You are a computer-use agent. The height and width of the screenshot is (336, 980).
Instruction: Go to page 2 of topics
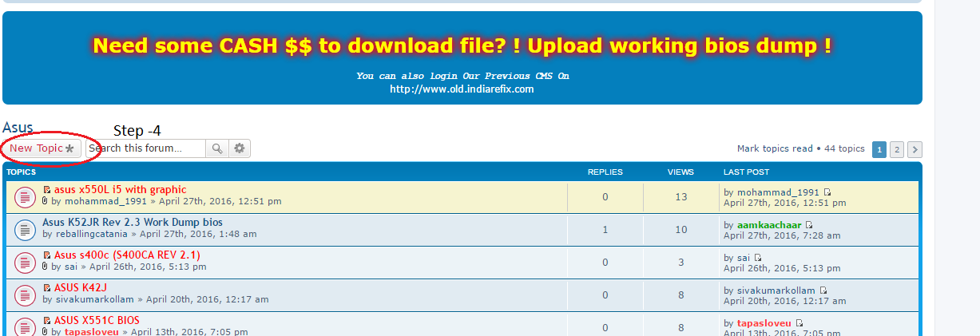click(x=897, y=149)
